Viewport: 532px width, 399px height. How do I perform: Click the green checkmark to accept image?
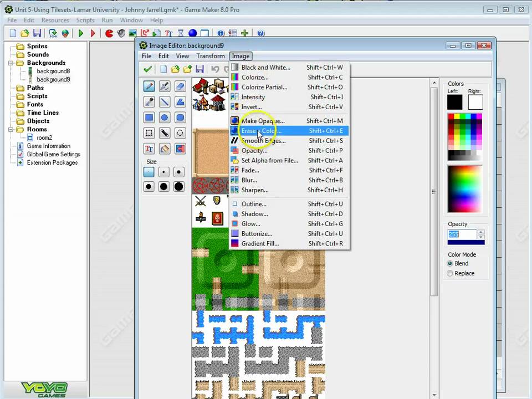click(147, 69)
